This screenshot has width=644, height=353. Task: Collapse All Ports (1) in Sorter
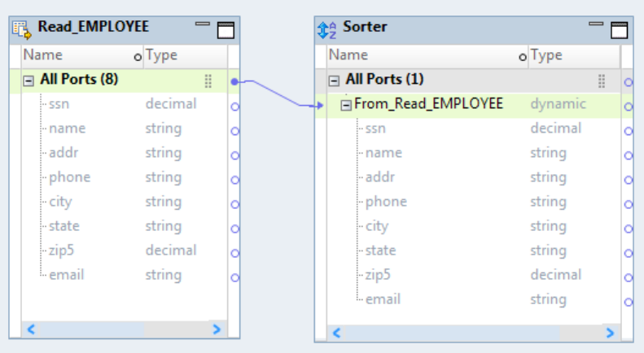point(334,81)
